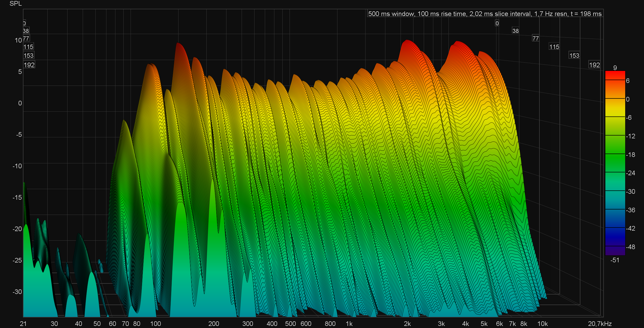Click the 1k frequency axis label
Image resolution: width=644 pixels, height=328 pixels.
(x=349, y=324)
